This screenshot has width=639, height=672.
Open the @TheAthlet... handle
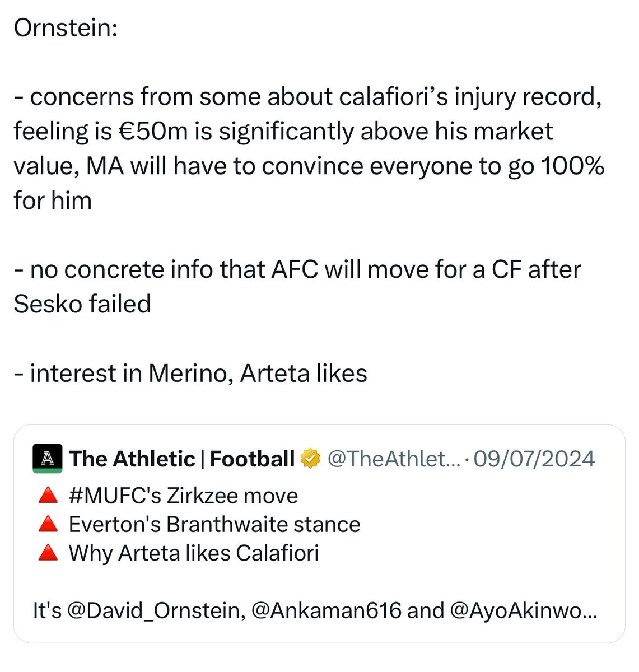[x=393, y=459]
